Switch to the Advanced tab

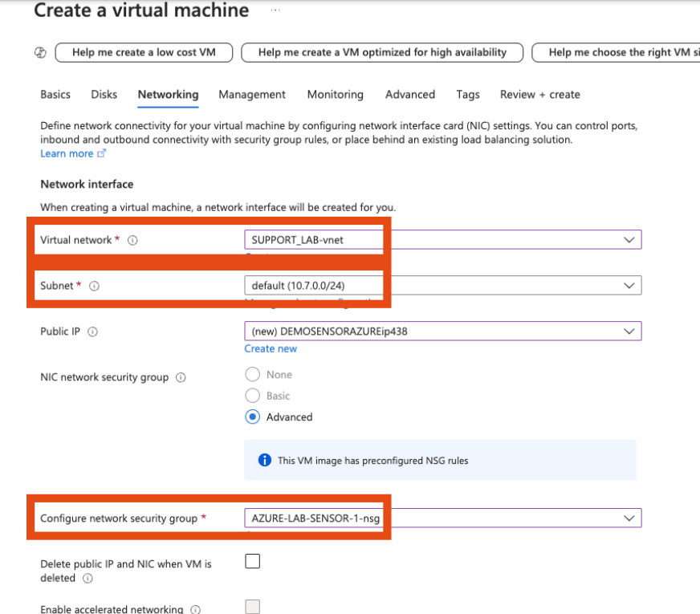410,95
